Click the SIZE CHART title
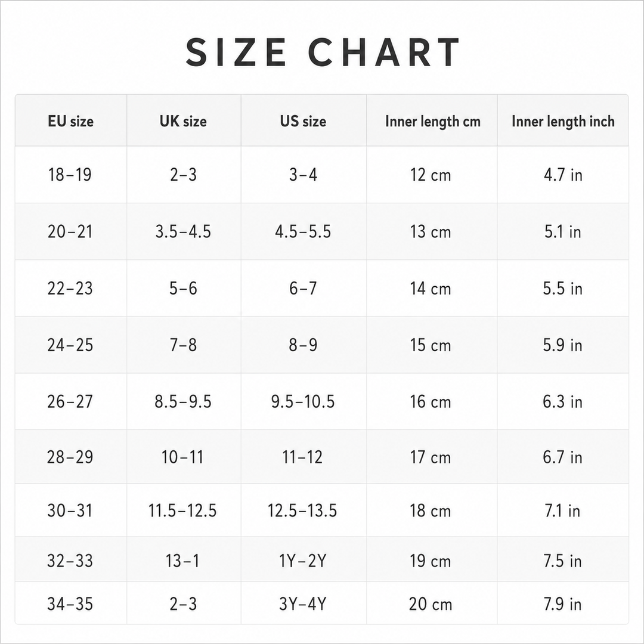 click(x=323, y=52)
